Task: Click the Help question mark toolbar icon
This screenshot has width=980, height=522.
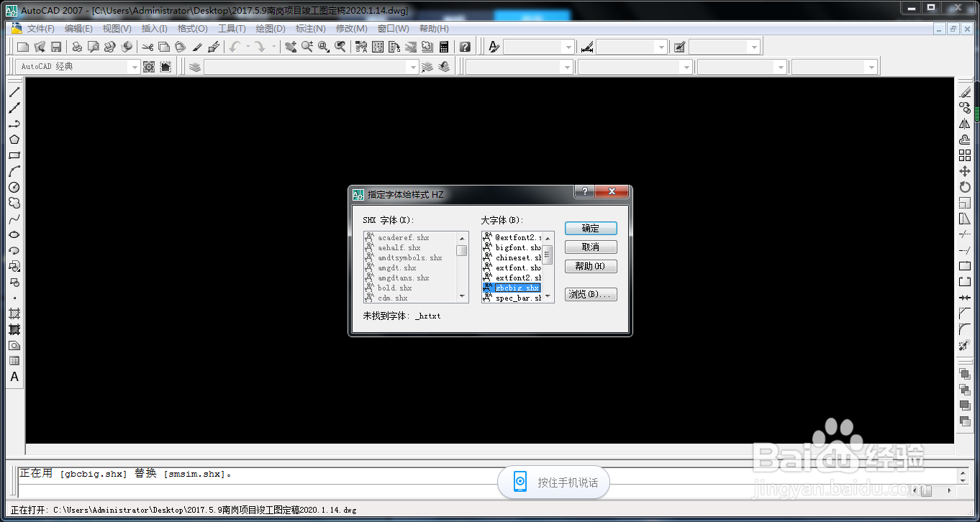Action: click(466, 47)
